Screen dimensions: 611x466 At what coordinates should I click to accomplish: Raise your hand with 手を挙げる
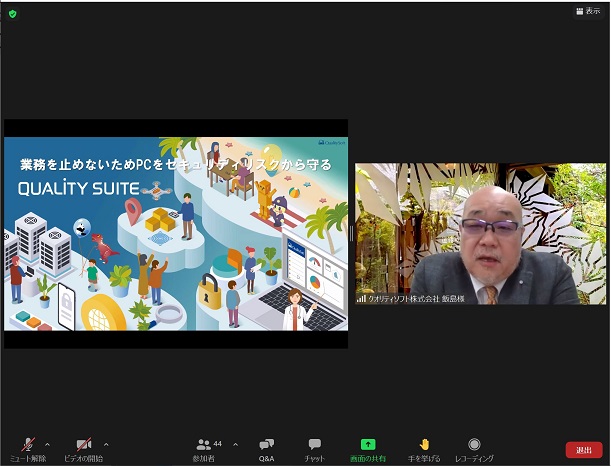click(424, 450)
